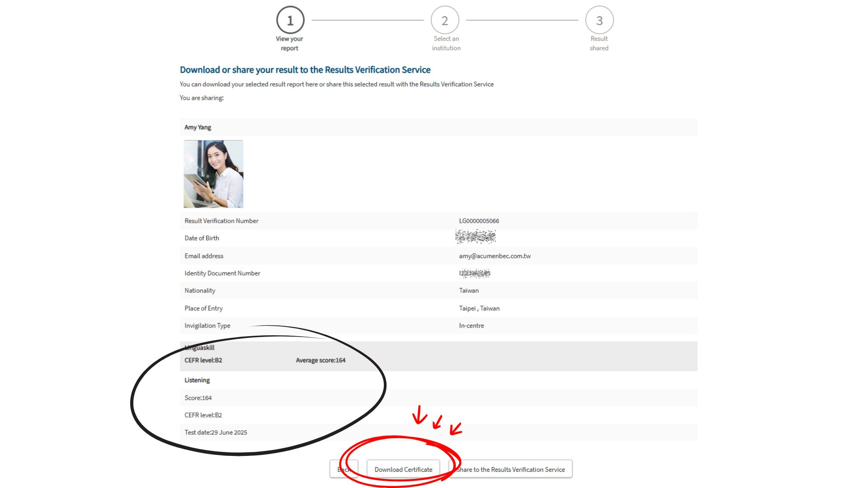Click the email address amy@acumenbec.com.tw
Viewport: 868px width, 488px height.
[x=495, y=256]
